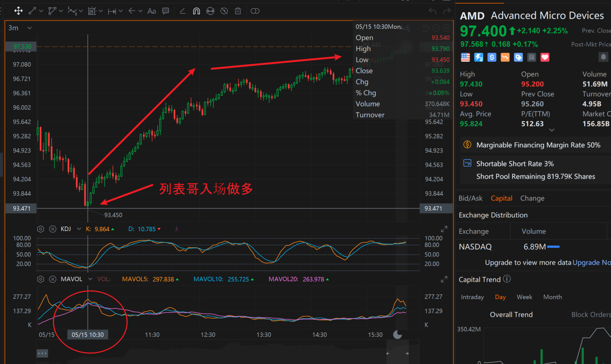Image resolution: width=611 pixels, height=364 pixels.
Task: Open trend line tool options arrow
Action: point(41,11)
